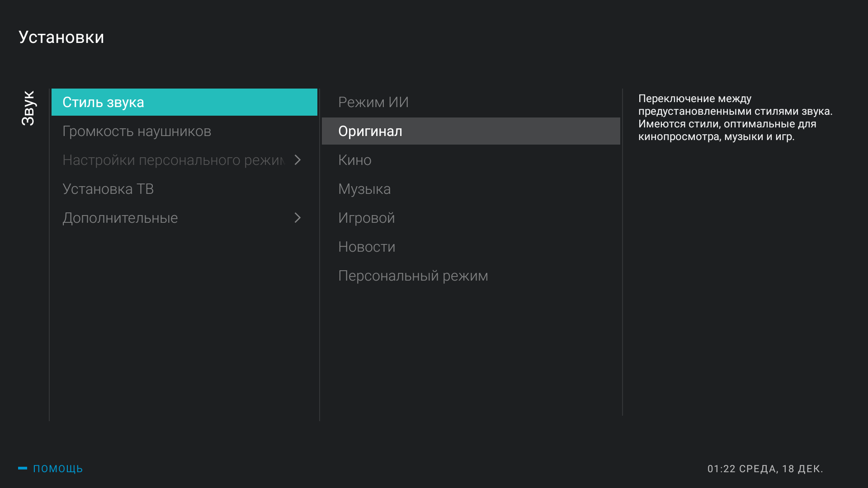This screenshot has width=868, height=488.
Task: Expand Дополнительные submenu chevron
Action: (x=297, y=218)
